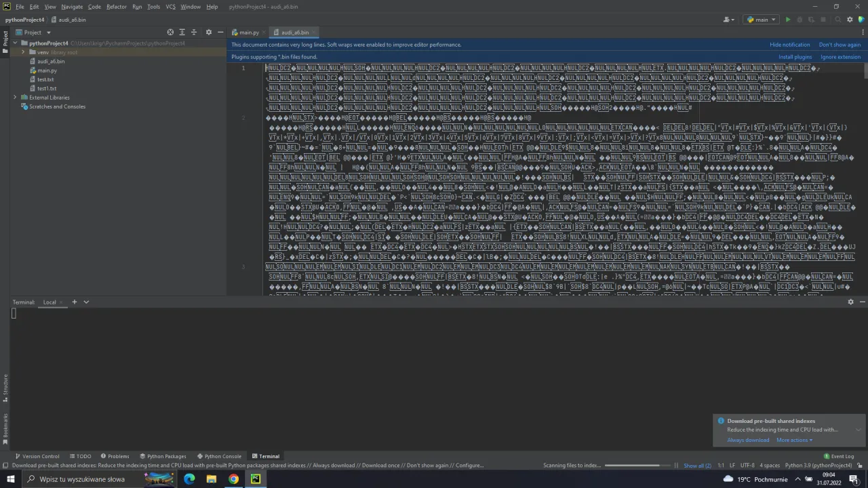The image size is (868, 488).
Task: Open Search Everywhere magnifier icon
Action: (839, 20)
